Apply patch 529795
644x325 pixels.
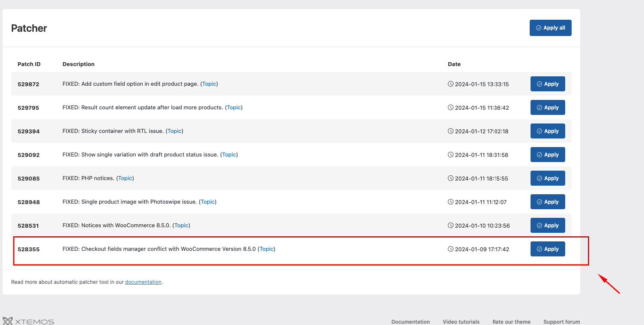548,108
